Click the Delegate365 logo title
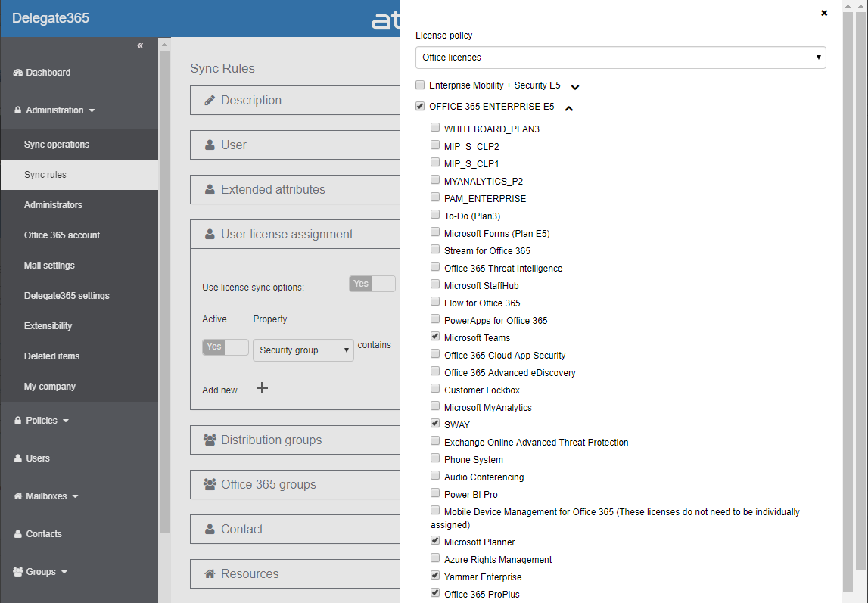Viewport: 868px width, 603px height. tap(51, 18)
